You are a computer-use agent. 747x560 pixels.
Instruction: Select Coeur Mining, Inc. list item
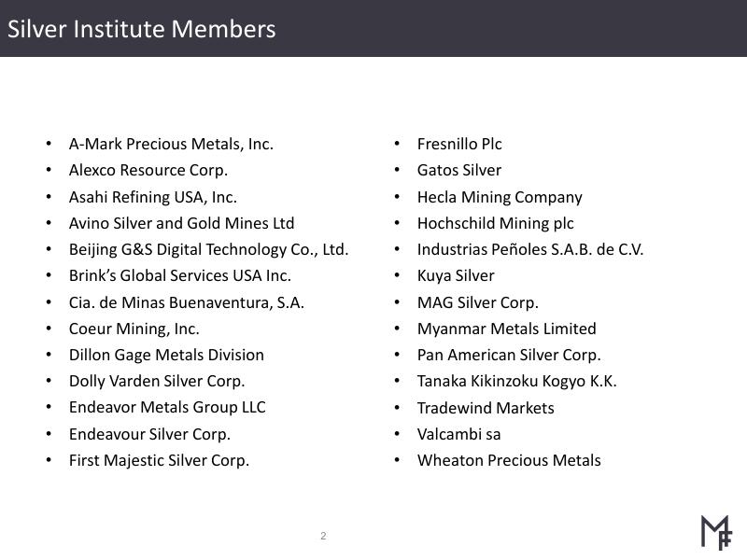[134, 329]
